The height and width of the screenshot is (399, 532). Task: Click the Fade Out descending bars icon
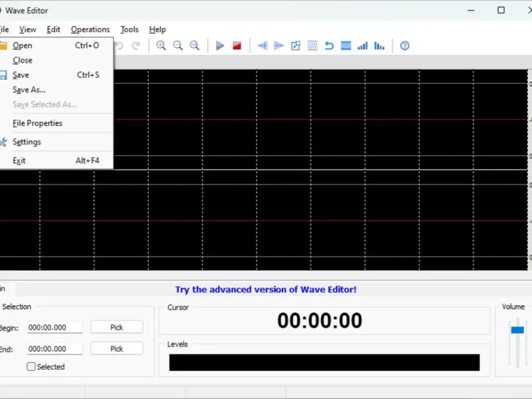pos(379,46)
